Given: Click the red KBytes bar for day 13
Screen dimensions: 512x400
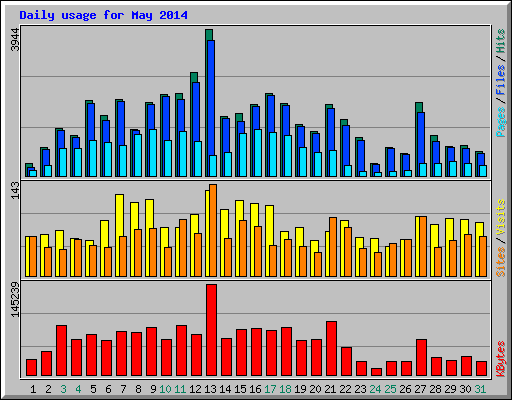Looking at the screenshot, I should click(211, 330).
